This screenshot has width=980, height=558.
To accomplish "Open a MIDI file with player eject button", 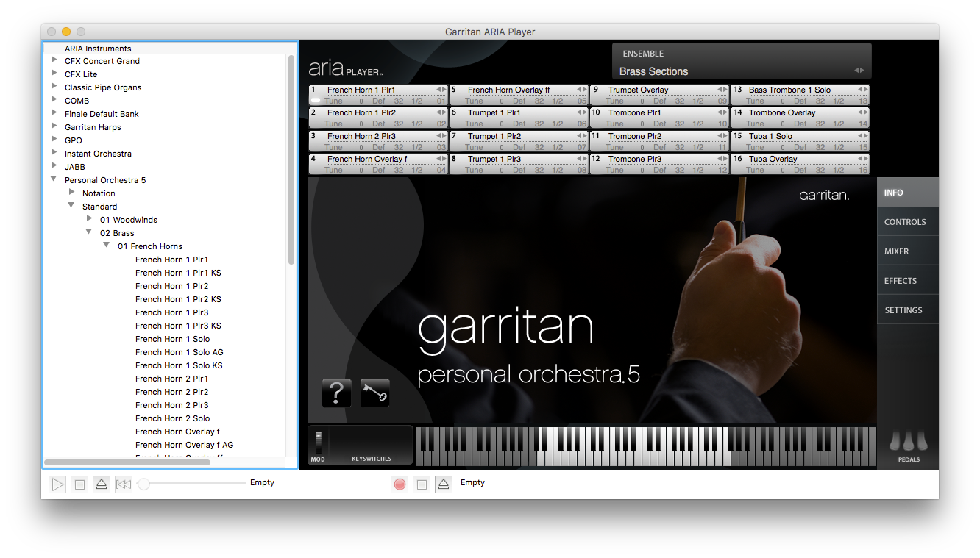I will (102, 484).
